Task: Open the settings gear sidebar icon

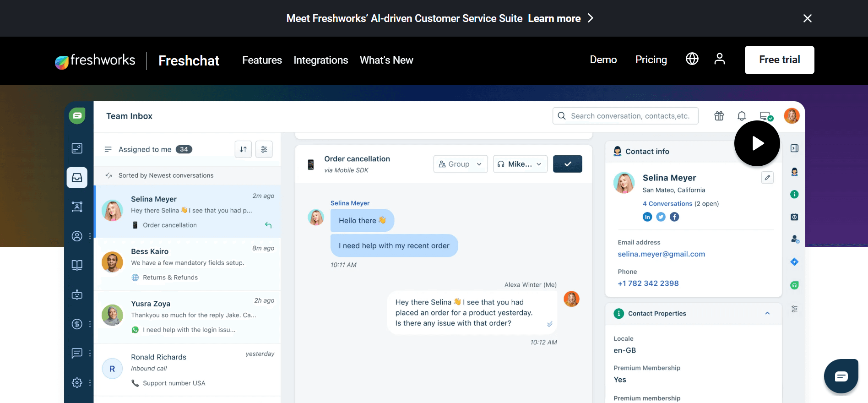Action: pos(77,382)
